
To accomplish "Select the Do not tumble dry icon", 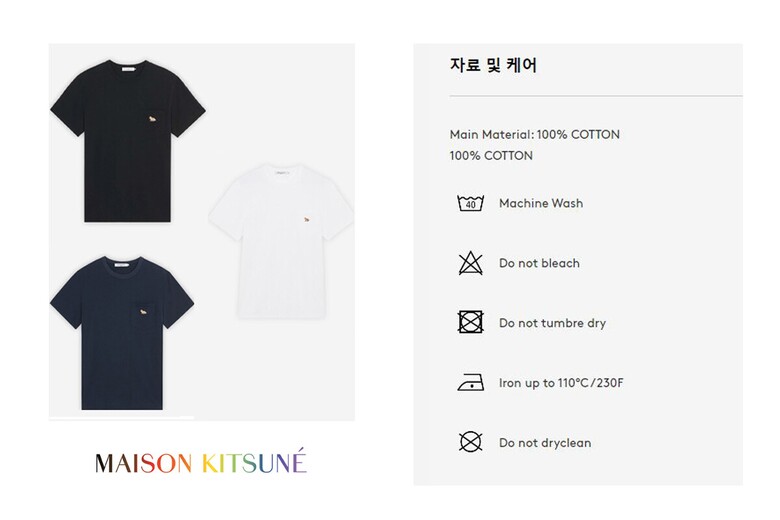I will click(x=471, y=322).
